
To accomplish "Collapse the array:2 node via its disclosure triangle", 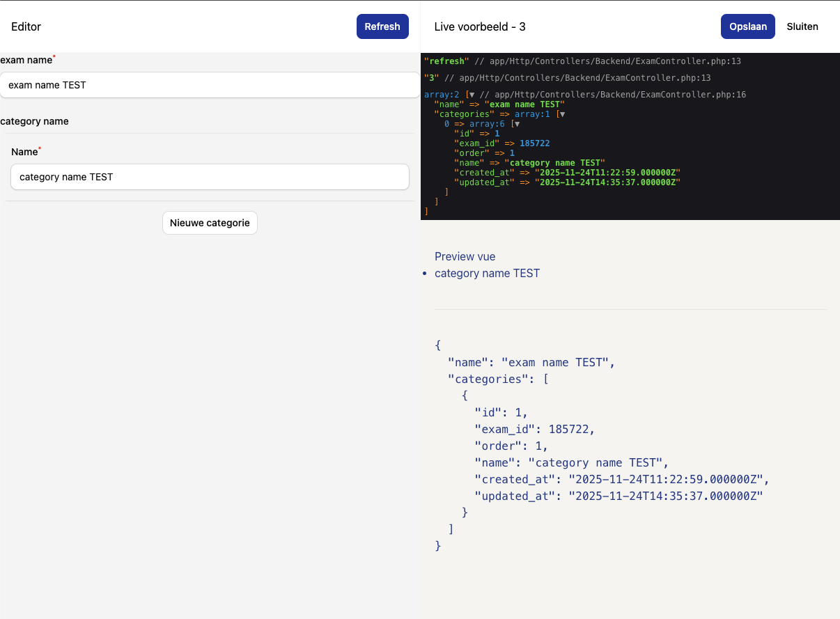I will pos(471,94).
